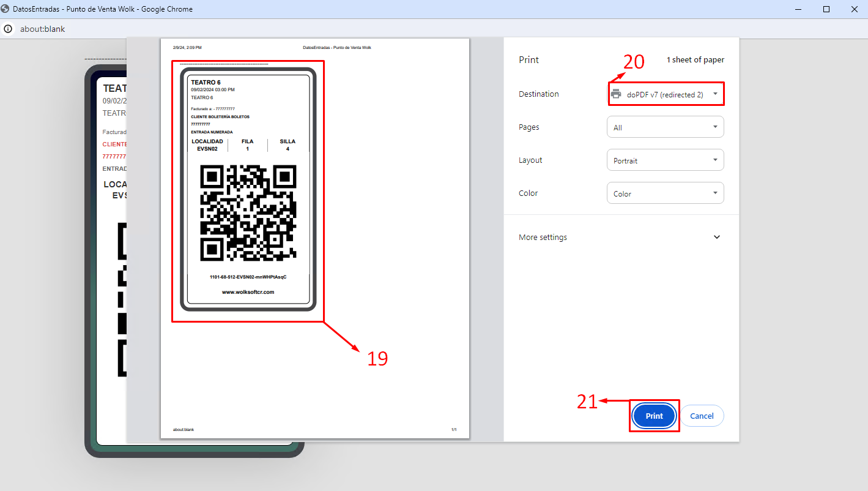Viewport: 868px width, 491px height.
Task: Click the about:blank address bar text
Action: pos(42,29)
